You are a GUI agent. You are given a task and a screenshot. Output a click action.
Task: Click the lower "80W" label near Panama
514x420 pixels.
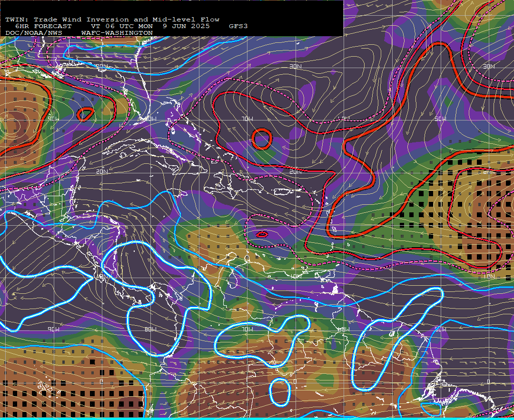[x=151, y=329]
